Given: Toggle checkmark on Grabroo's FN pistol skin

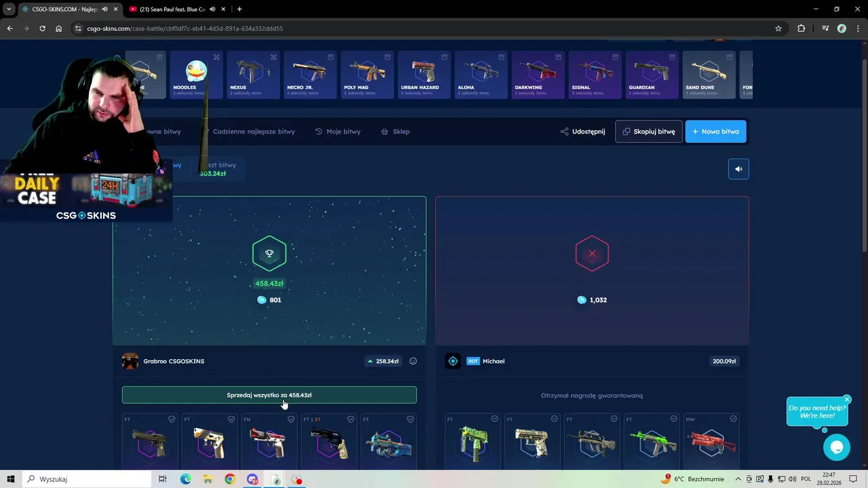Looking at the screenshot, I should [x=291, y=420].
